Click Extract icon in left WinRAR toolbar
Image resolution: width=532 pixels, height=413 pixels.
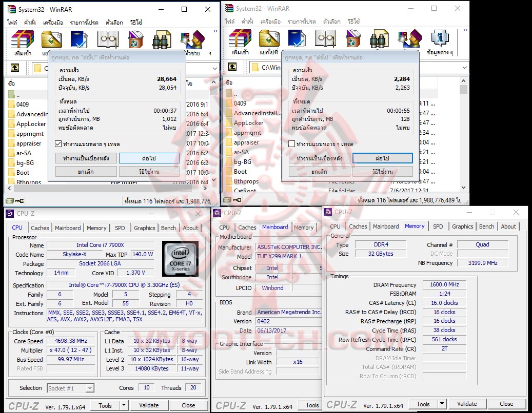click(52, 39)
